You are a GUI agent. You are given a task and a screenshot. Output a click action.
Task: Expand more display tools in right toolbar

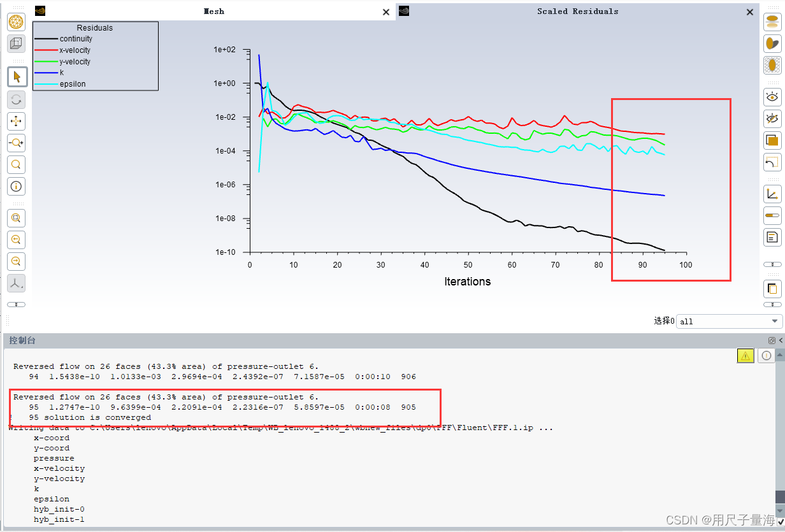click(x=772, y=264)
